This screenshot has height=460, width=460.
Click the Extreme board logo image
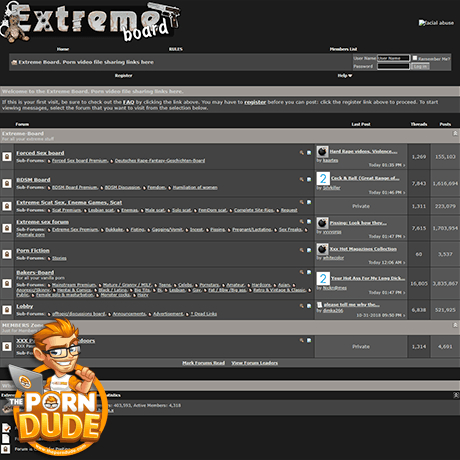91,22
